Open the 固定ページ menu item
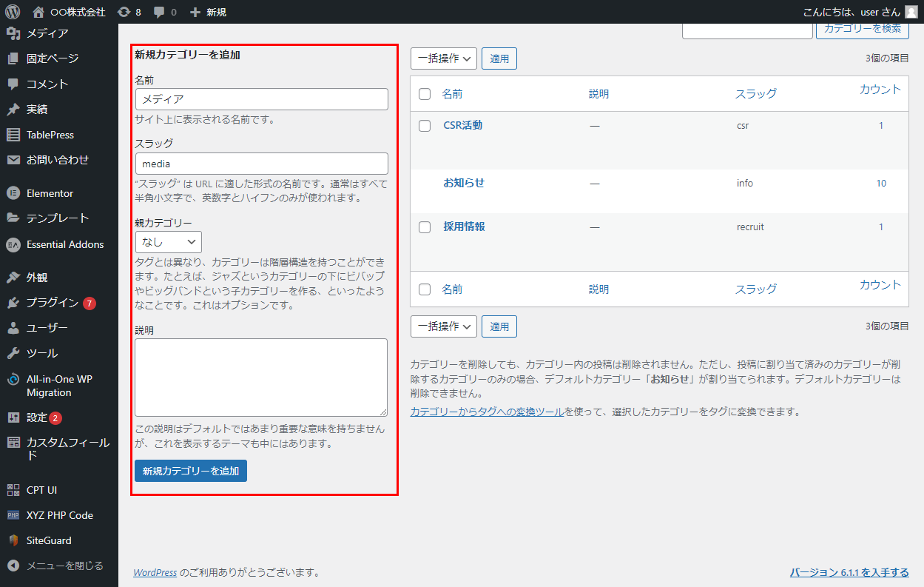The width and height of the screenshot is (924, 587). (52, 58)
